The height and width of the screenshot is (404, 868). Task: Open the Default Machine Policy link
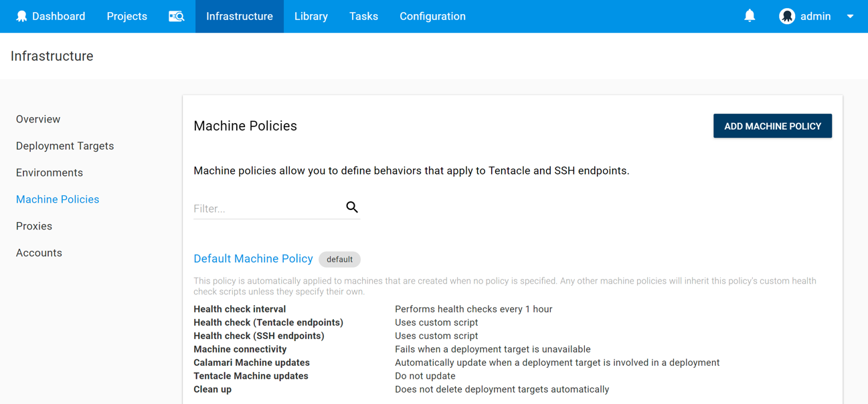tap(253, 259)
